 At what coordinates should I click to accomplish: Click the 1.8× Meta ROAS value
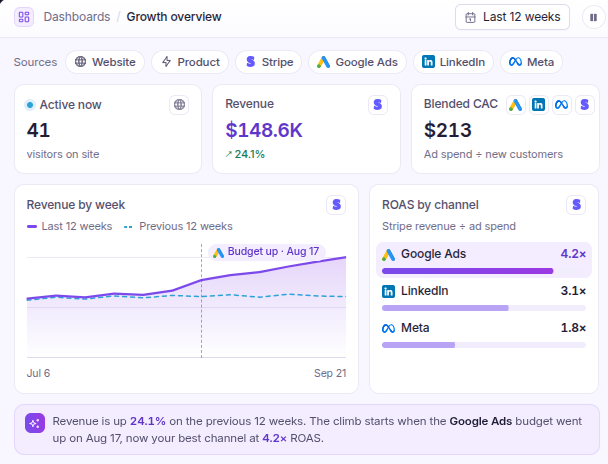coord(573,328)
